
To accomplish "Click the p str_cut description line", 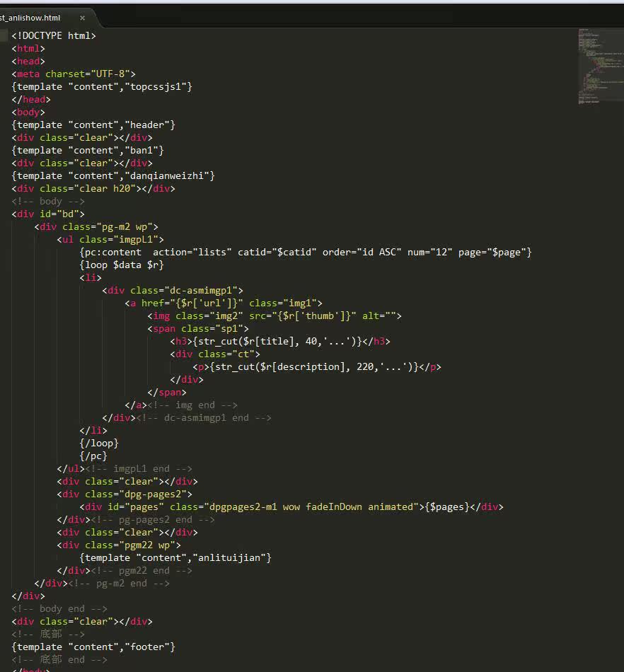I will (x=317, y=367).
